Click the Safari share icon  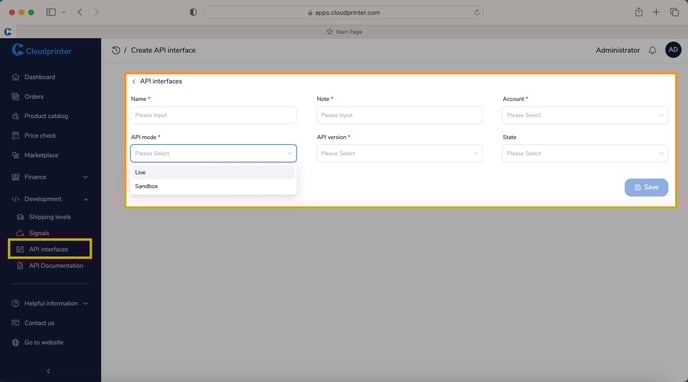639,12
